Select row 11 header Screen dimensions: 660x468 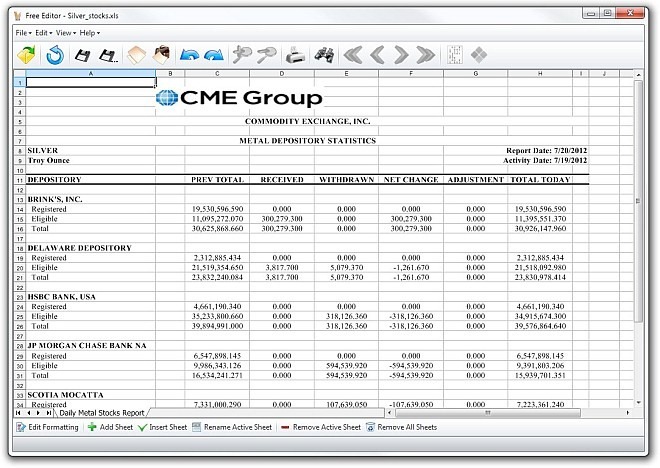click(20, 180)
